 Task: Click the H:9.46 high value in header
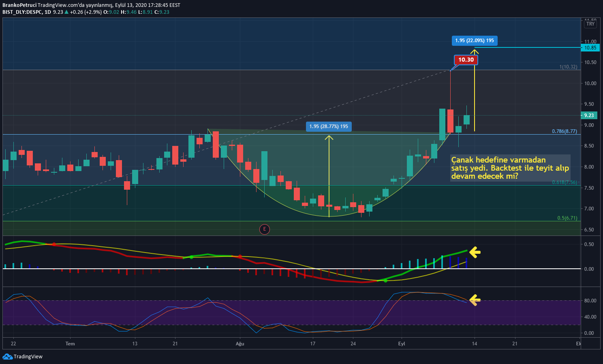tap(129, 12)
